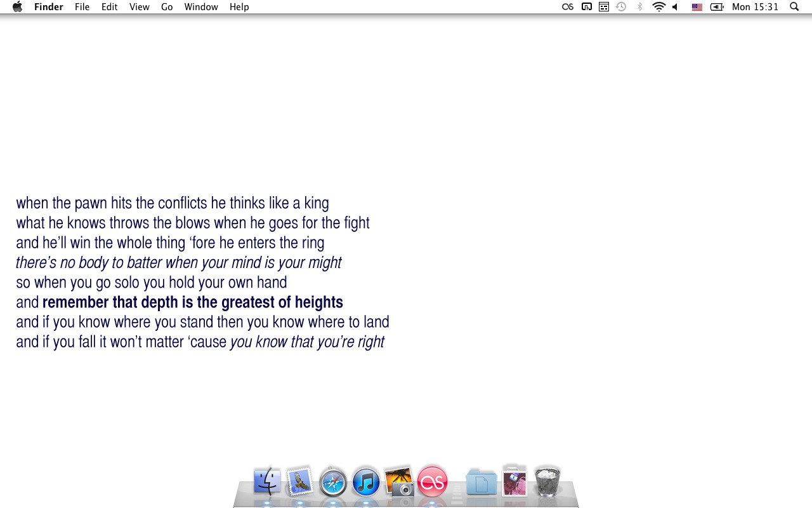Open the Trash in the Dock
This screenshot has width=812, height=508.
(x=547, y=481)
